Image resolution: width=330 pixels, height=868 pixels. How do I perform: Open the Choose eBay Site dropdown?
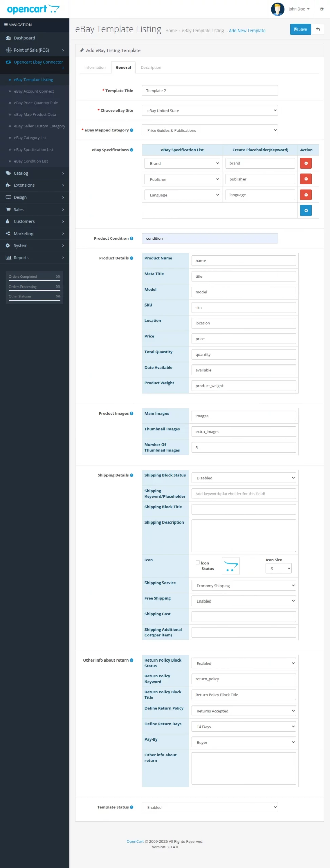(210, 111)
